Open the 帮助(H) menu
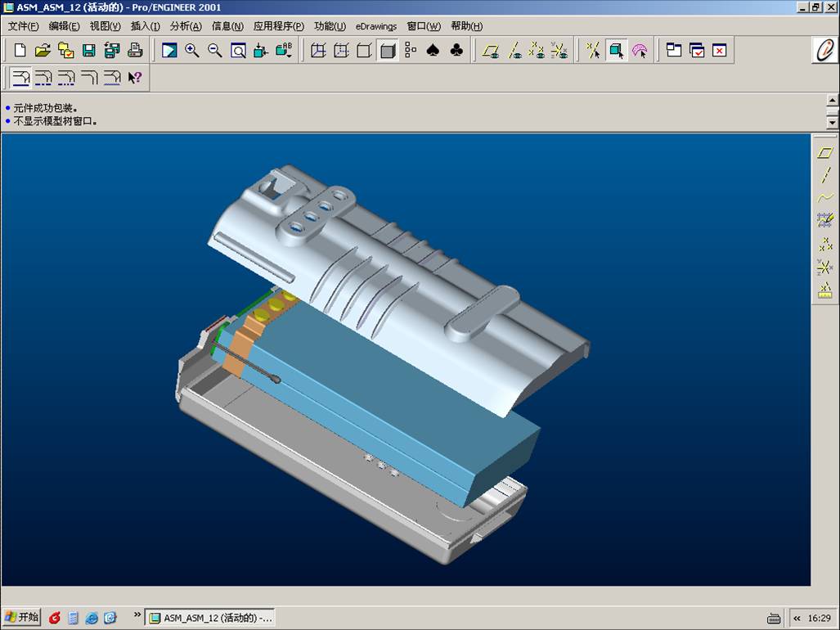 click(466, 26)
